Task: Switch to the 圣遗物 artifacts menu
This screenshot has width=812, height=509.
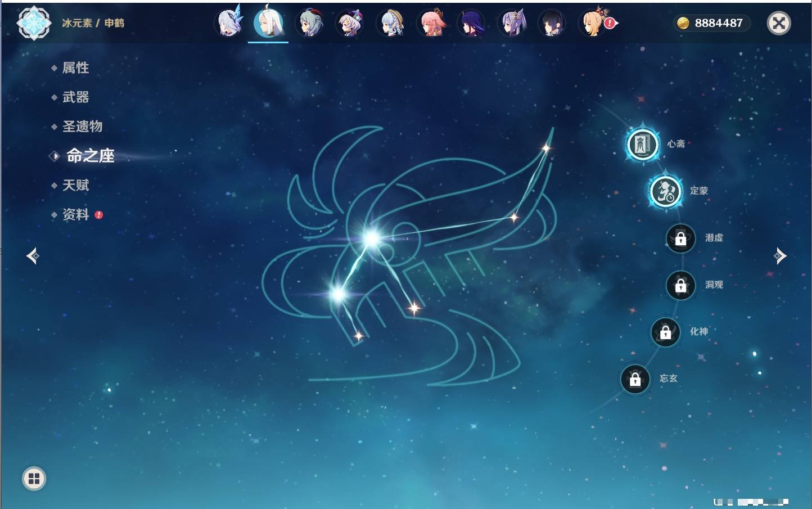Action: coord(82,127)
